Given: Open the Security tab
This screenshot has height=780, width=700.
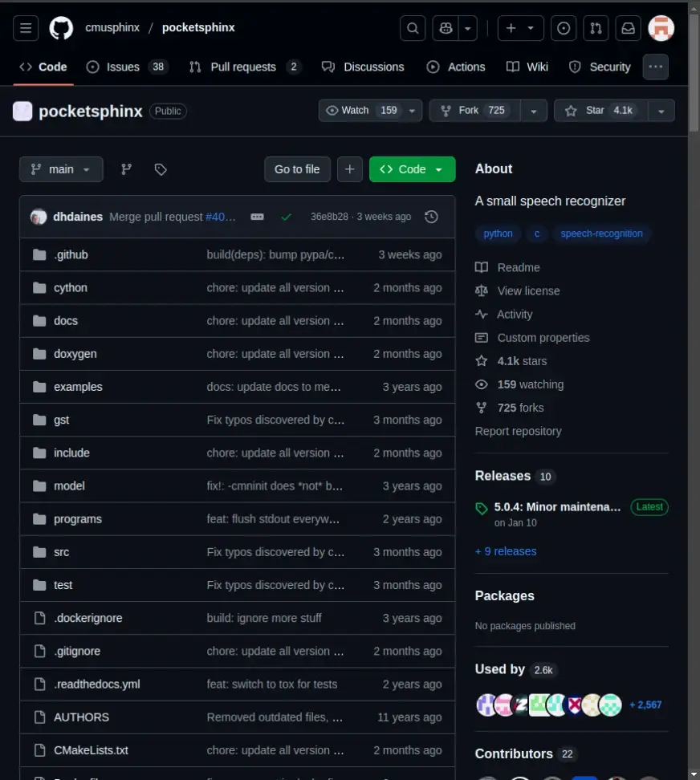Looking at the screenshot, I should 600,67.
